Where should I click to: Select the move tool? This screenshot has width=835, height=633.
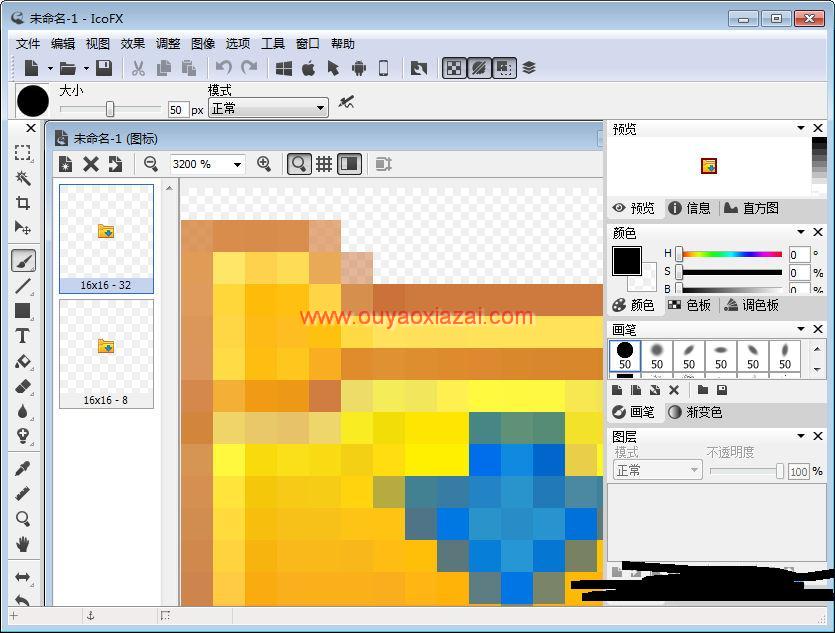coord(22,228)
